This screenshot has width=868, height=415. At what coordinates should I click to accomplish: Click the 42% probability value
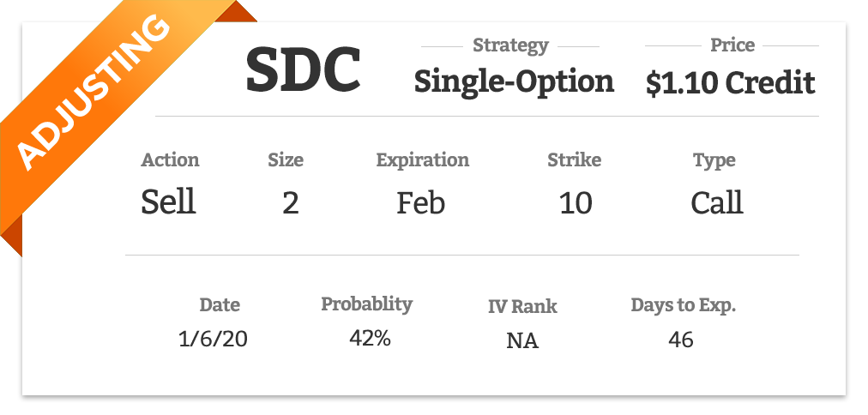tap(370, 338)
